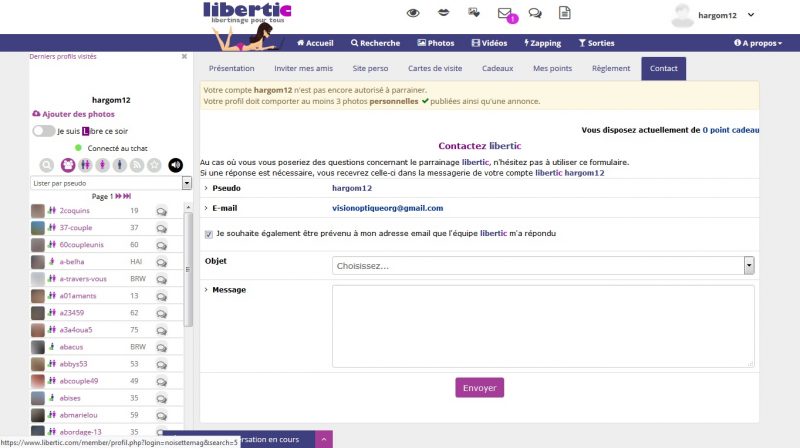
Task: Mute chat sound with speaker icon
Action: pyautogui.click(x=176, y=165)
